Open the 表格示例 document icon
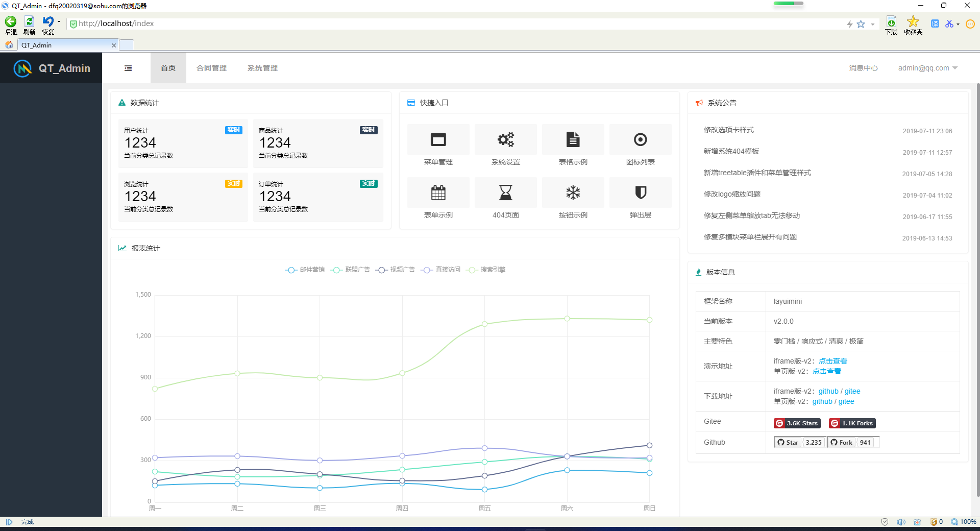980x531 pixels. tap(573, 139)
